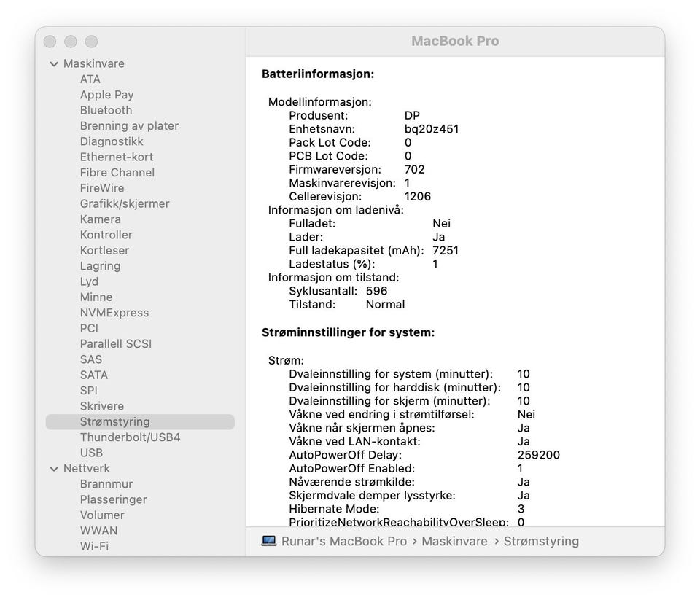Click Maskinvare in the path bar
Viewport: 700px width, 600px height.
[454, 542]
